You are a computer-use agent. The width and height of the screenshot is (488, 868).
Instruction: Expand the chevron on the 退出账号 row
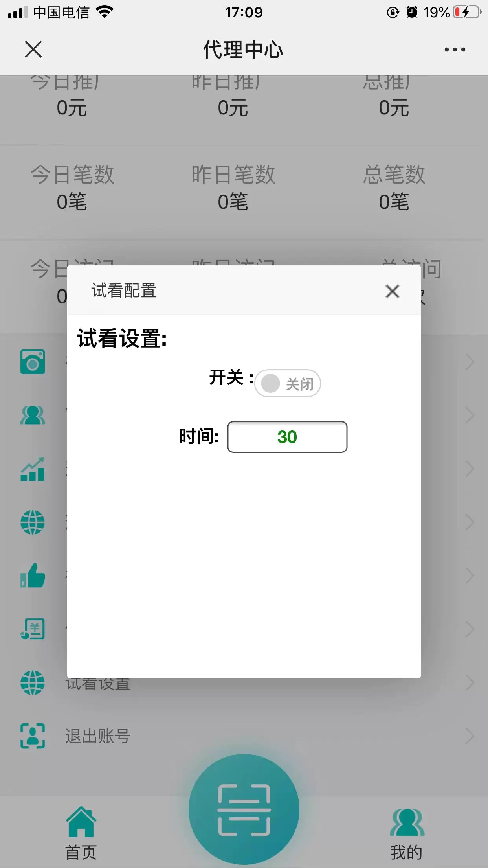click(470, 736)
